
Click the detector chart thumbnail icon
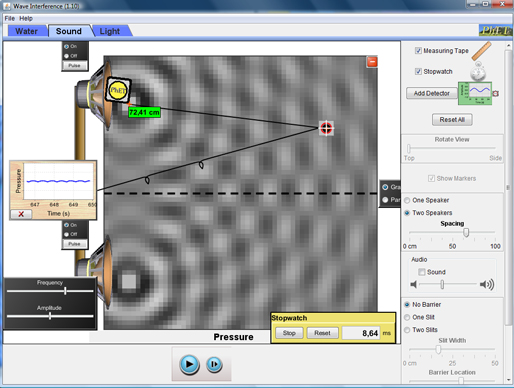click(x=475, y=93)
